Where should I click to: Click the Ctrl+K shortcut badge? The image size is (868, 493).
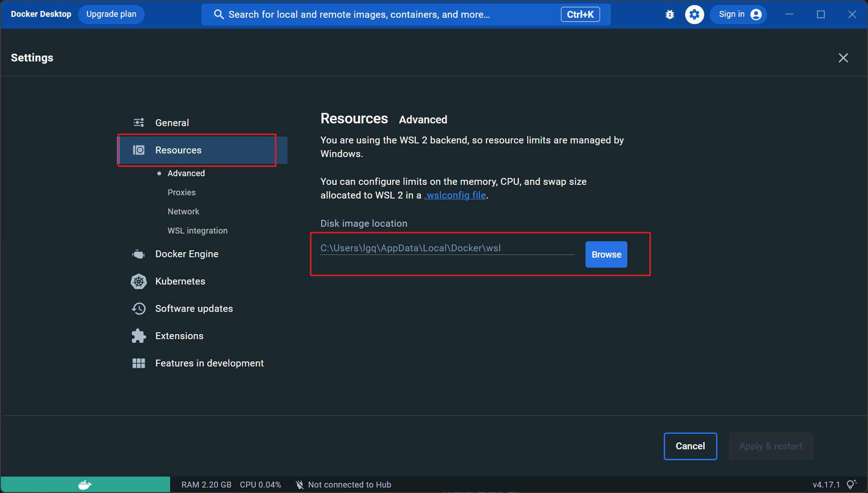pos(580,15)
